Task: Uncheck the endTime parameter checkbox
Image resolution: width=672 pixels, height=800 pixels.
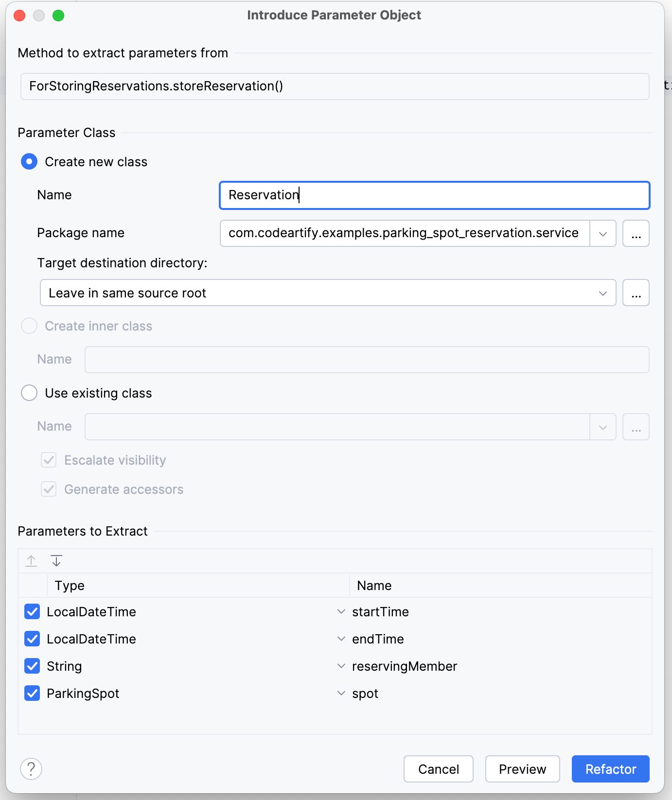Action: point(32,639)
